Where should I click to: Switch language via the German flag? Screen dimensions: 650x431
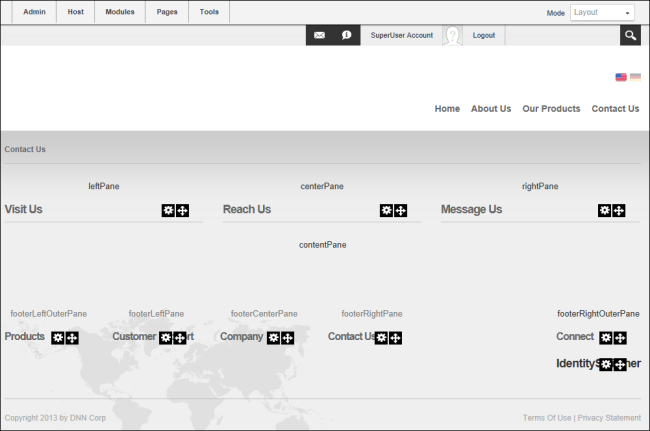(x=635, y=77)
